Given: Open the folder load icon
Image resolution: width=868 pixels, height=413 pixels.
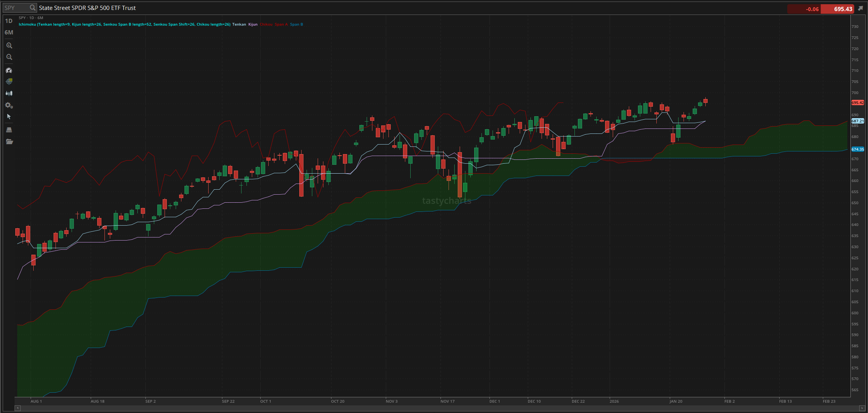Looking at the screenshot, I should [x=9, y=142].
